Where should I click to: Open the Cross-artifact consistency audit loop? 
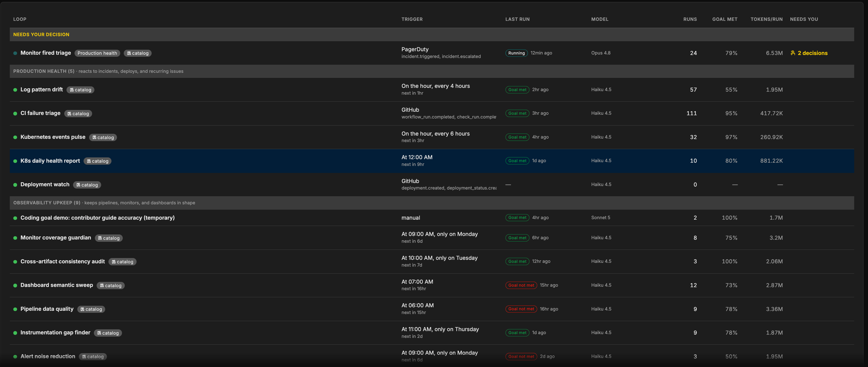63,262
